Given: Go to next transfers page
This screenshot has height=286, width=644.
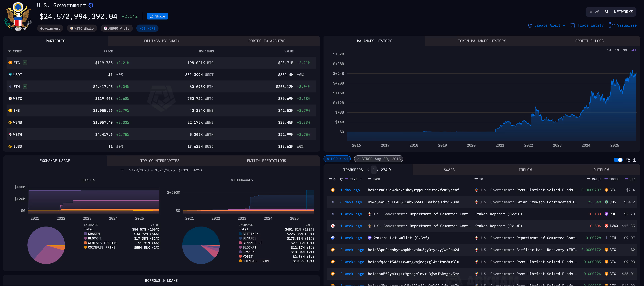Looking at the screenshot, I should pos(390,170).
